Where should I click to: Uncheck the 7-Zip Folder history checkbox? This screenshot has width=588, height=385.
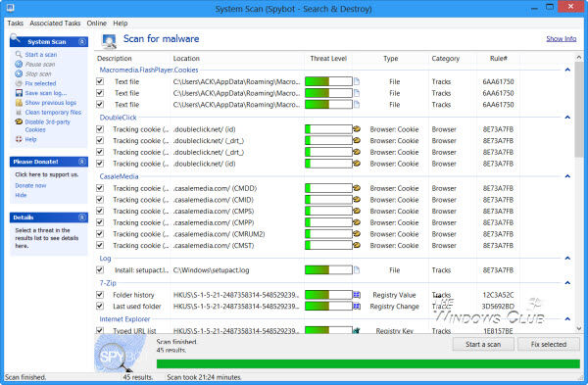(x=100, y=295)
